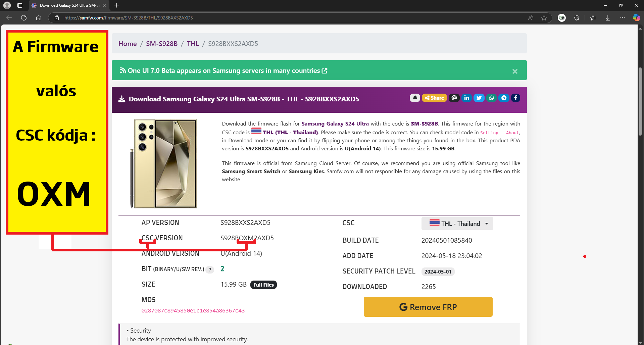This screenshot has width=644, height=345.
Task: Open the browser profile icon
Action: pos(7,5)
